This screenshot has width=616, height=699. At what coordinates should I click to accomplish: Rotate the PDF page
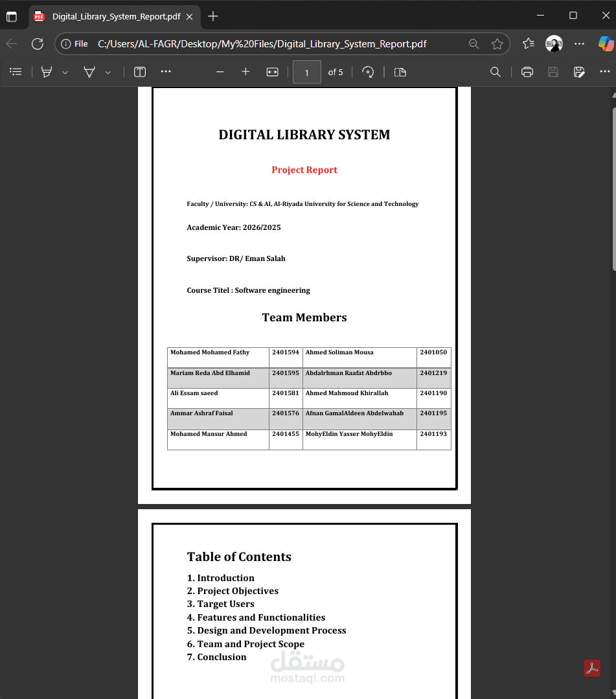[x=368, y=72]
